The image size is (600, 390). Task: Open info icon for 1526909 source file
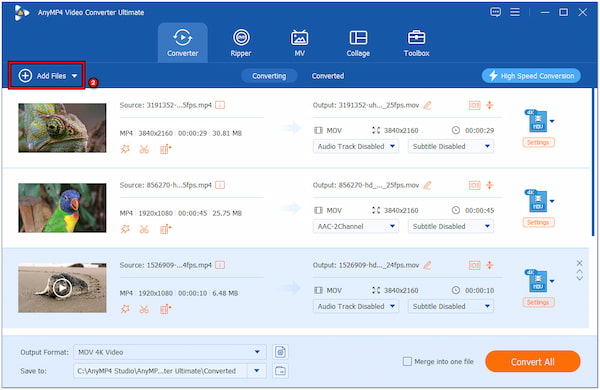coord(220,265)
